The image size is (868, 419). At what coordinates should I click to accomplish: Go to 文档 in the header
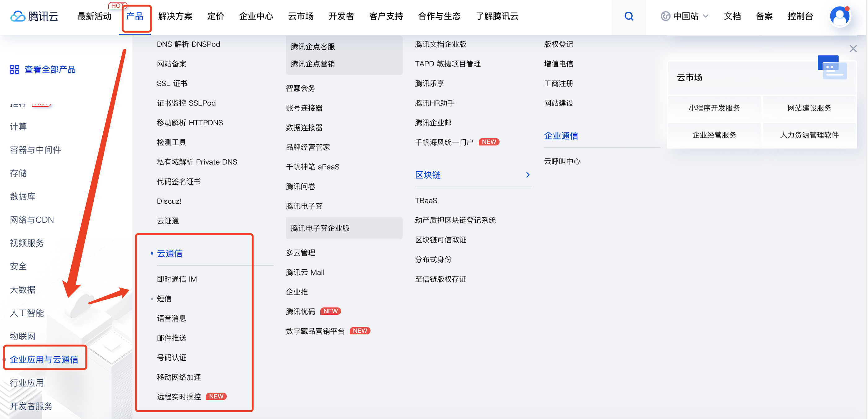point(732,16)
